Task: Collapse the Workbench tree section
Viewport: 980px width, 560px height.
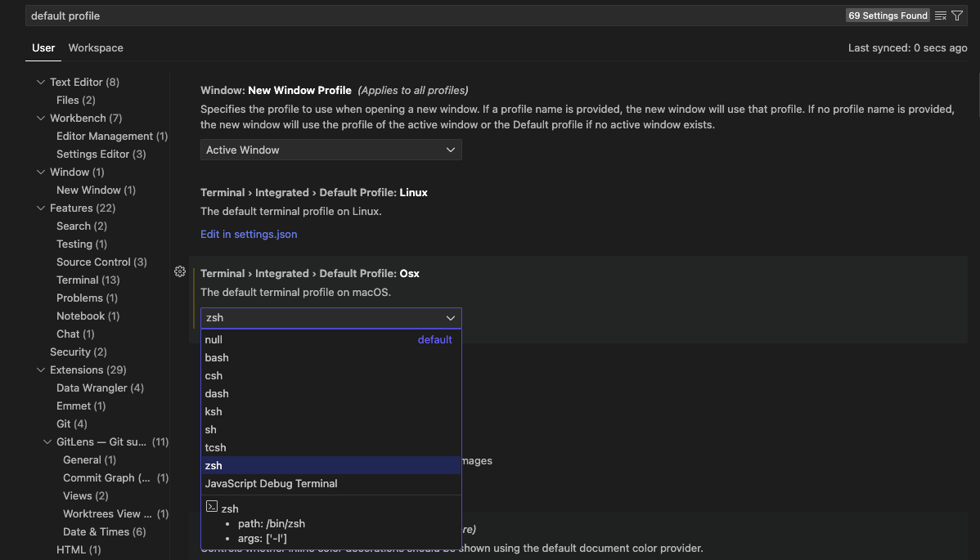Action: tap(41, 118)
